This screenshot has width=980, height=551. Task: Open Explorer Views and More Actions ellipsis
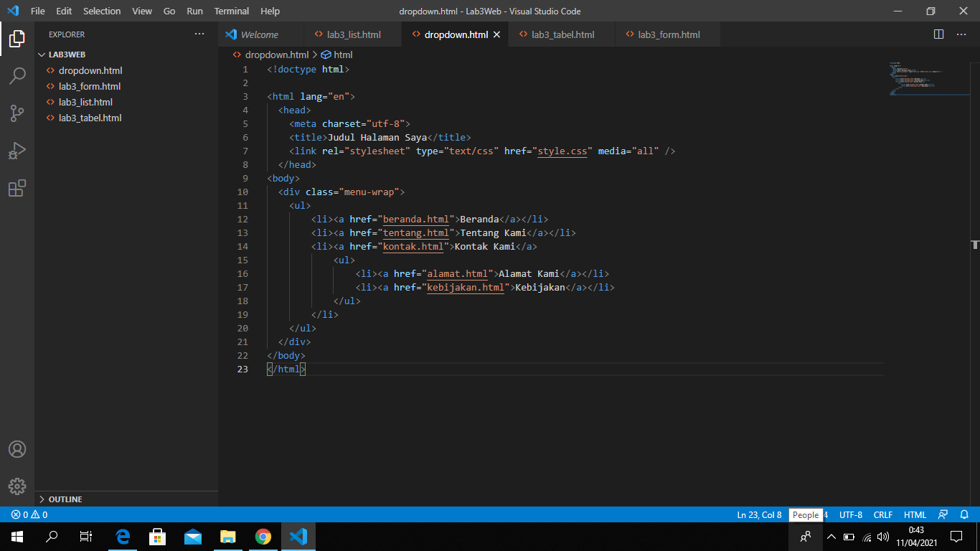coord(199,34)
